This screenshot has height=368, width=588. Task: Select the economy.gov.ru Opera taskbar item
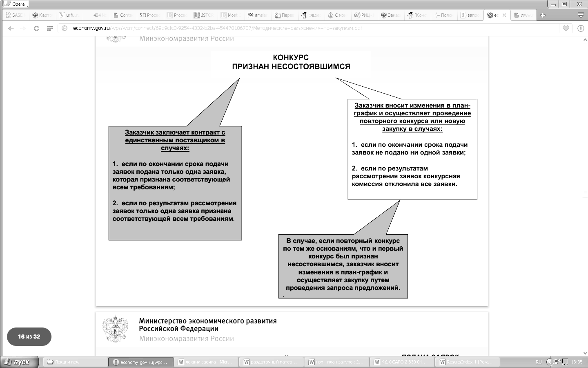click(x=140, y=362)
